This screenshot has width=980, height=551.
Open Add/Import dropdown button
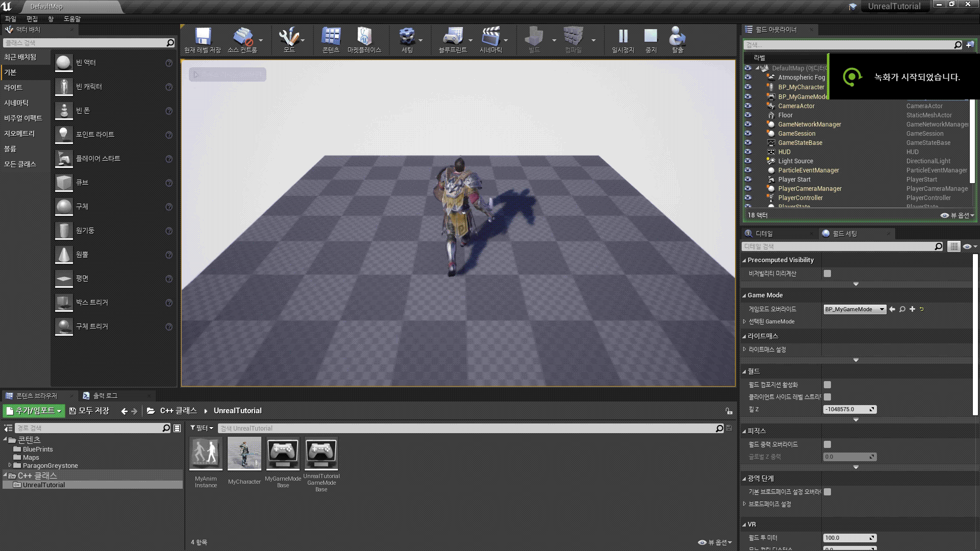coord(34,411)
